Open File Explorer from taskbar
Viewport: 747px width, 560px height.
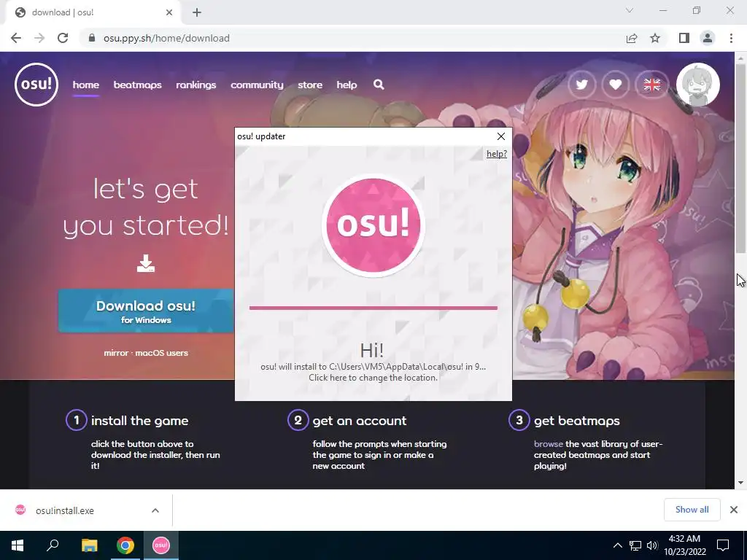coord(89,545)
